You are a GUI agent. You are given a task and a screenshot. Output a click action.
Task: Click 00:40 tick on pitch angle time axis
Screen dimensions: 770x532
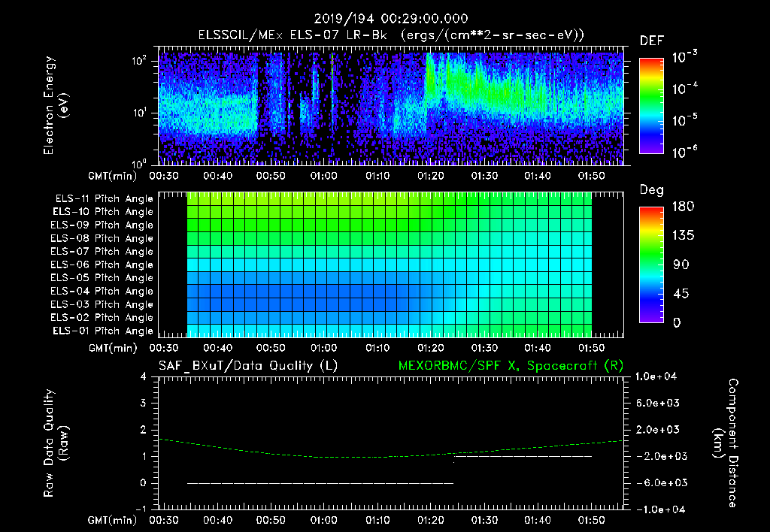pos(217,348)
